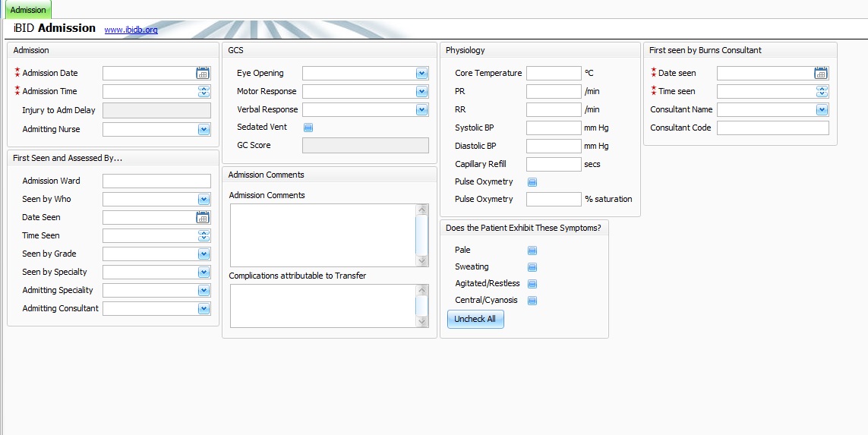Enable the Pulse Oxymetry checkbox
Screen dimensions: 868x435
(x=532, y=182)
